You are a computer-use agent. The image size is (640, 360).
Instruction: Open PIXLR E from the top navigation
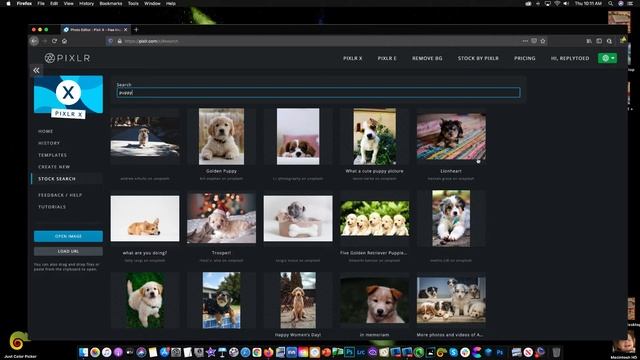coord(387,58)
